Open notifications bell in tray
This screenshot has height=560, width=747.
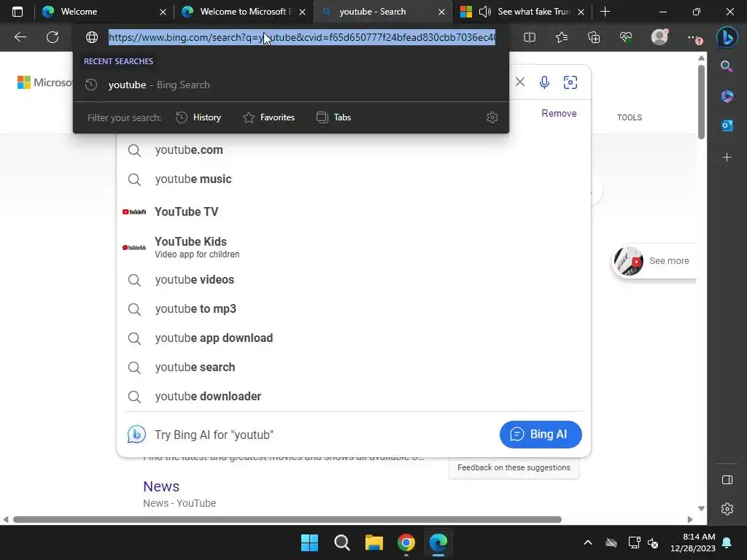[727, 542]
